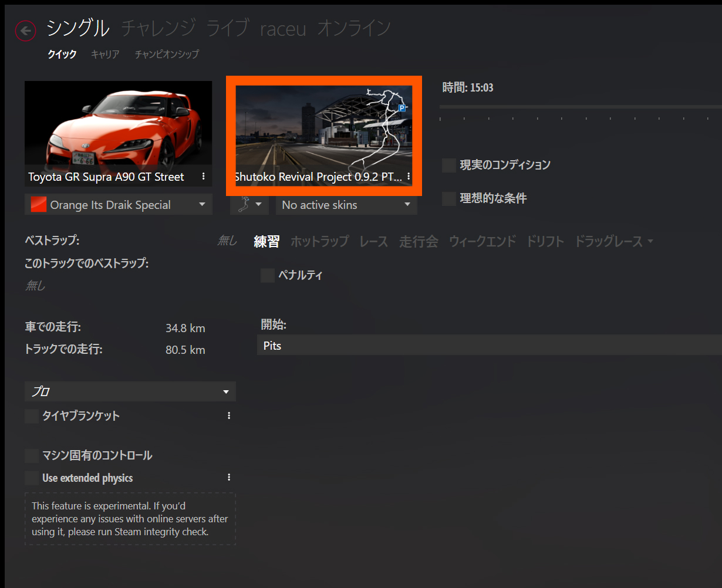722x588 pixels.
Task: Click the 開始 label
Action: pos(274,325)
